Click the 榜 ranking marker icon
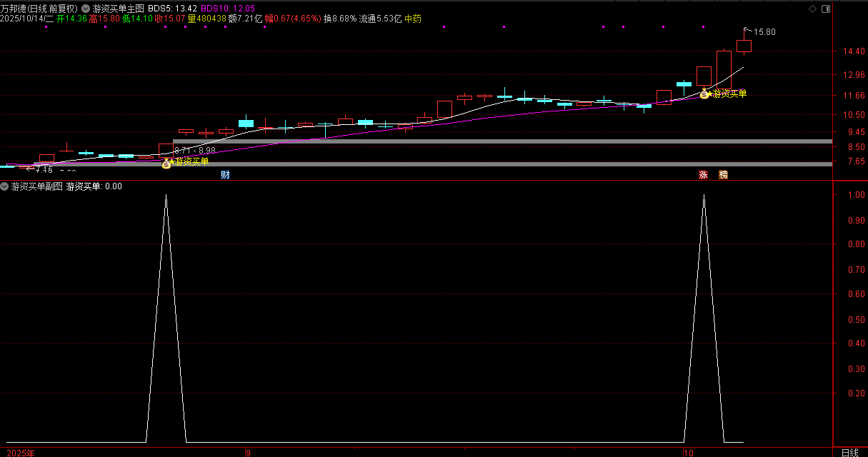Screen dimensions: 868x457 coord(724,174)
